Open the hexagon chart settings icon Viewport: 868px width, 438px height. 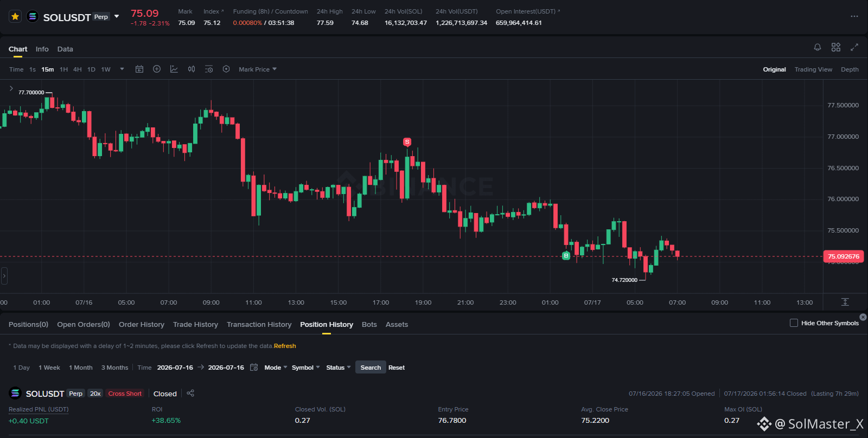[x=226, y=69]
